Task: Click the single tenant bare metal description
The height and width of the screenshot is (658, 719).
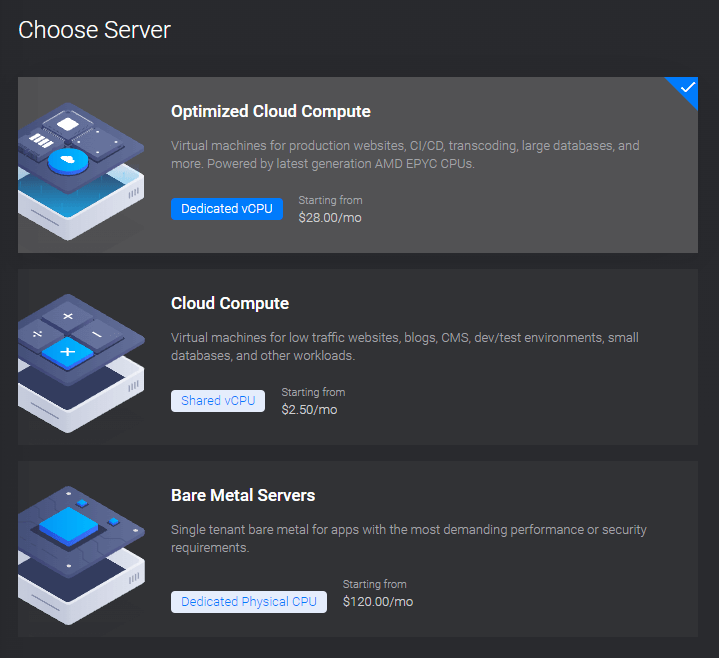Action: tap(408, 538)
